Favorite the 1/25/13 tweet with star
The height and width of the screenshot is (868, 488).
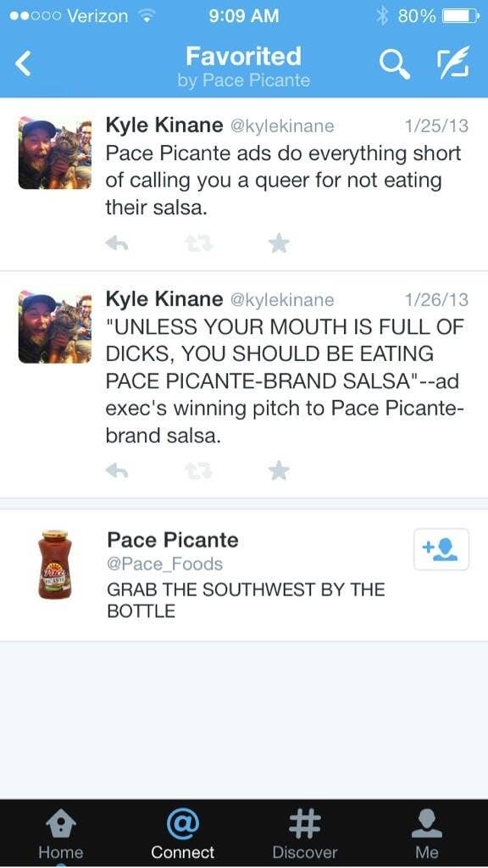(280, 243)
